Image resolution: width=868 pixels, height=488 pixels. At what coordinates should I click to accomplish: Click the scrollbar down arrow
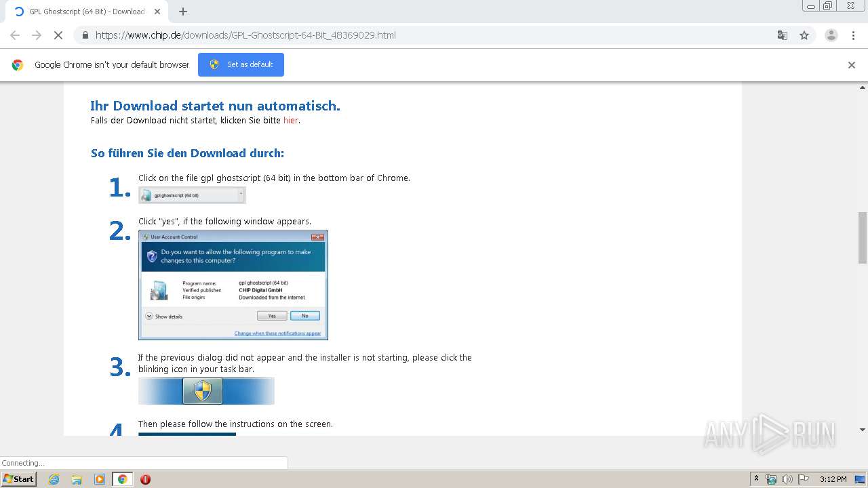click(863, 430)
